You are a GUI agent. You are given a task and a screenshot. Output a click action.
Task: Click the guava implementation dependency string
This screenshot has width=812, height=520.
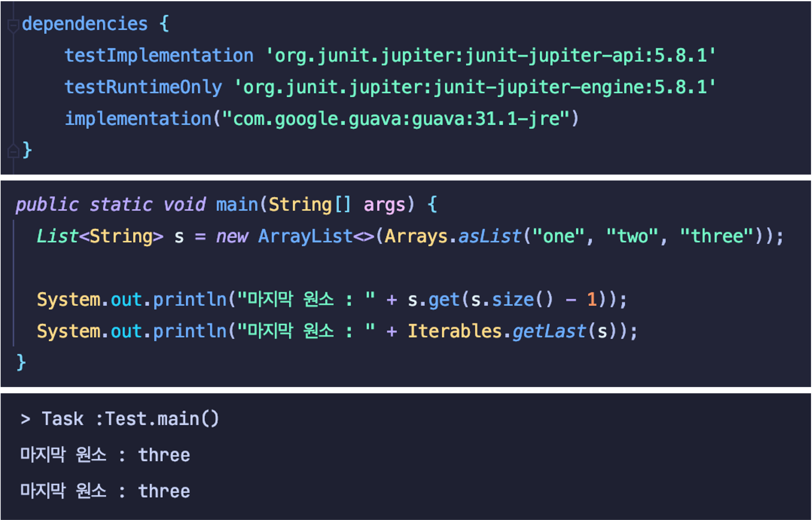click(395, 119)
